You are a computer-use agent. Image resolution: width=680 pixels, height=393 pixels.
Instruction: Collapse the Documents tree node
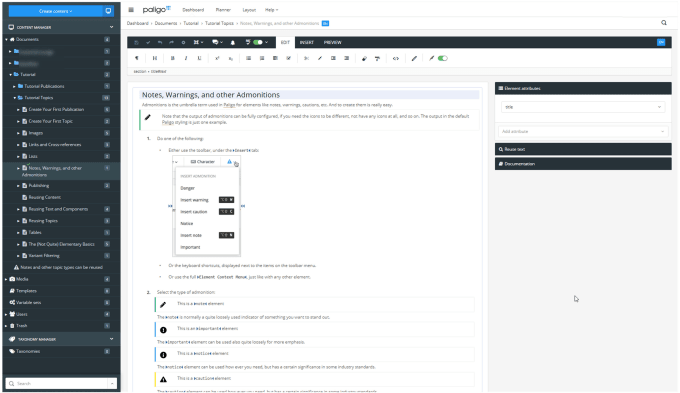pos(7,39)
